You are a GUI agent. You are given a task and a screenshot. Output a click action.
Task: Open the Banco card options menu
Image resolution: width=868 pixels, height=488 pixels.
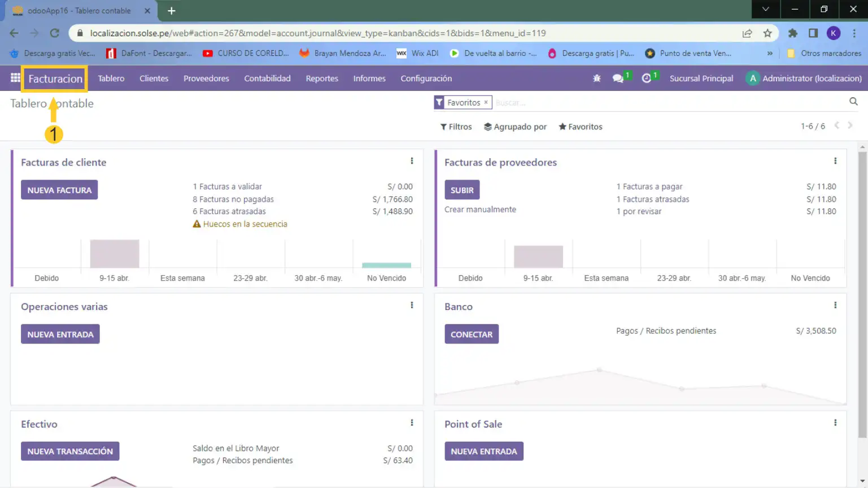(x=835, y=306)
